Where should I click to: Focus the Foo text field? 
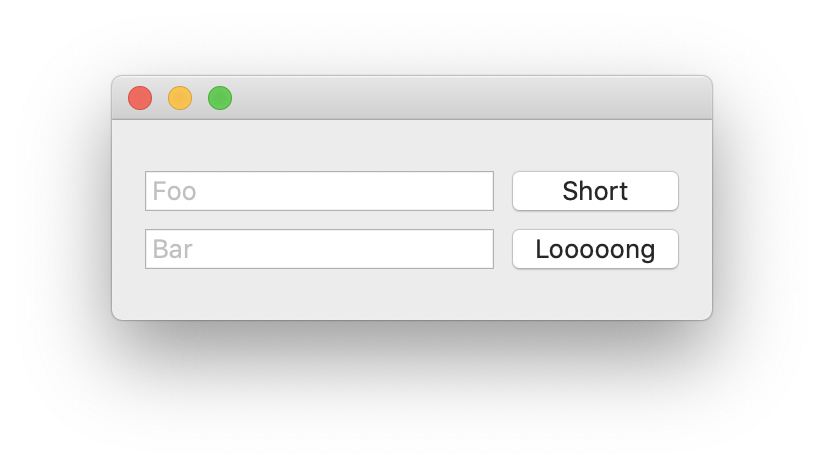click(319, 191)
